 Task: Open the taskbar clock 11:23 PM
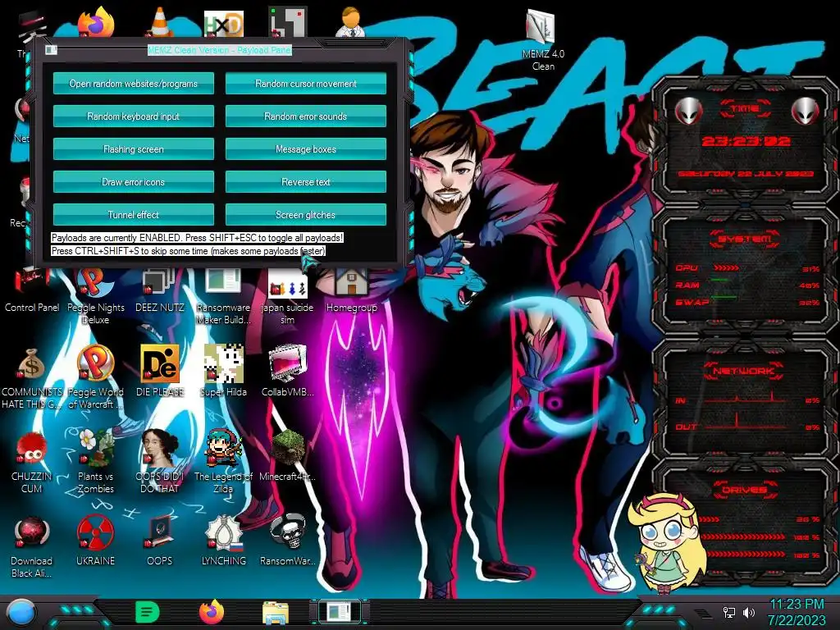(797, 612)
